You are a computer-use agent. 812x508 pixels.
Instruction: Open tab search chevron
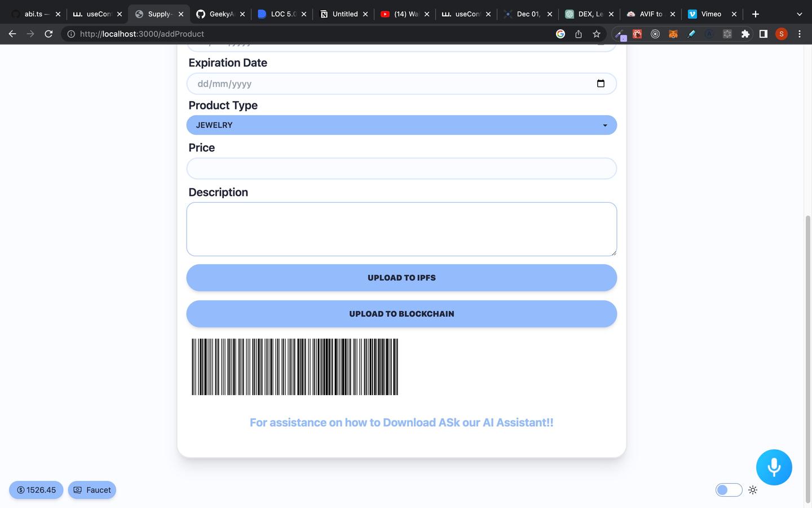(x=799, y=14)
